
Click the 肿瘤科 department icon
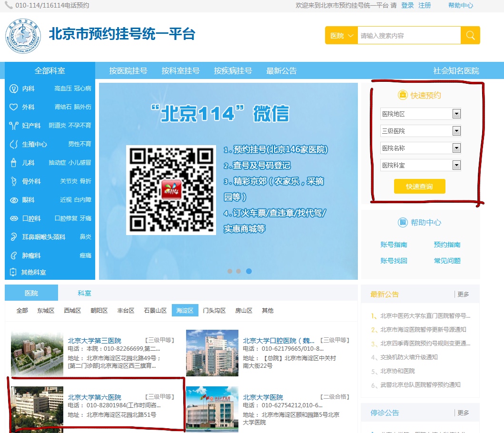[x=13, y=256]
